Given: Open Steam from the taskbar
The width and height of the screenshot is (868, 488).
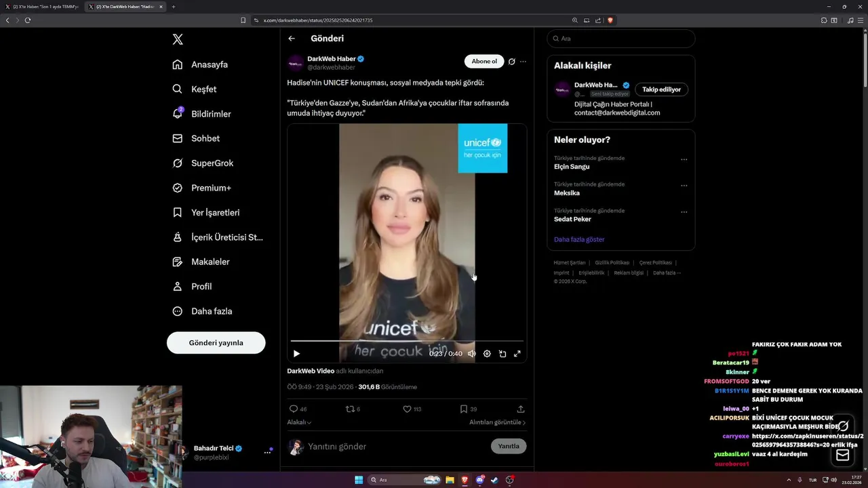Looking at the screenshot, I should pos(494,480).
